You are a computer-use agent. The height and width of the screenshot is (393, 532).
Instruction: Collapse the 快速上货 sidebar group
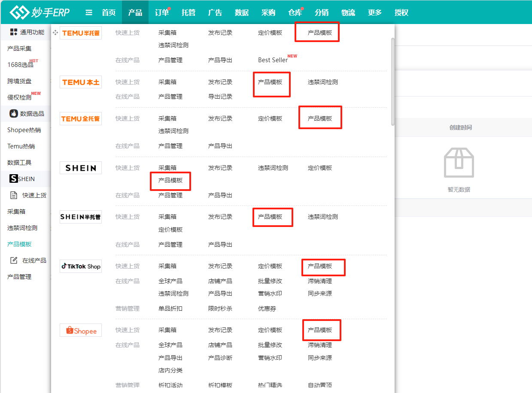coord(30,195)
